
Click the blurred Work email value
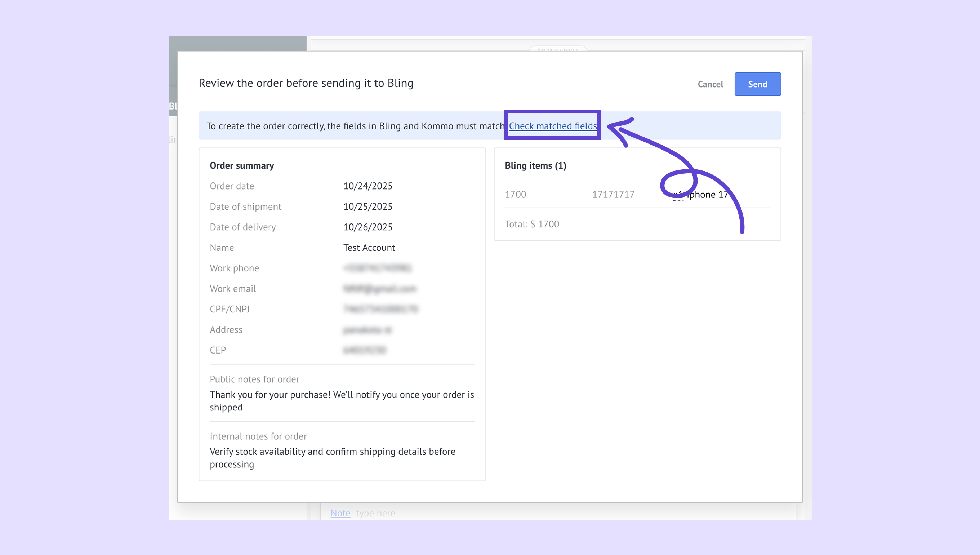click(379, 289)
